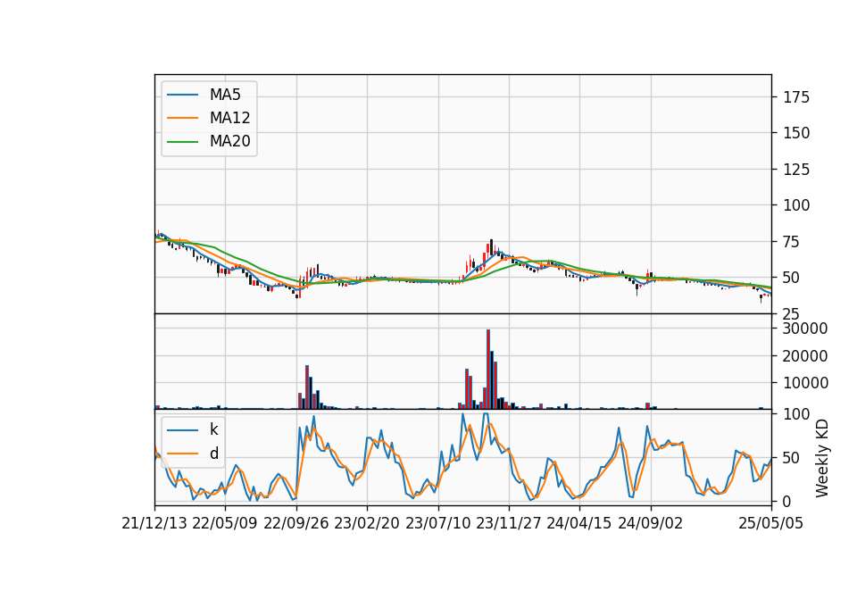Click the 175 price axis label
Image resolution: width=857 pixels, height=616 pixels.
(796, 97)
